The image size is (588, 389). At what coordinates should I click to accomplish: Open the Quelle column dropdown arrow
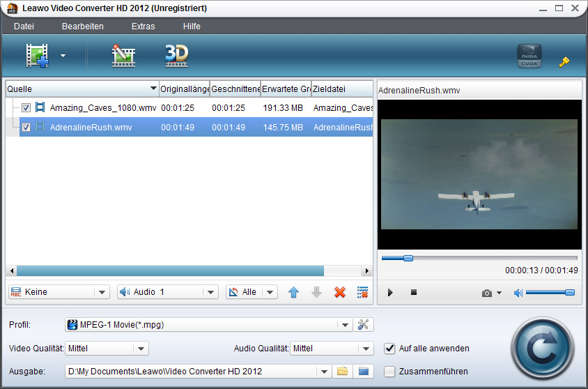click(153, 89)
